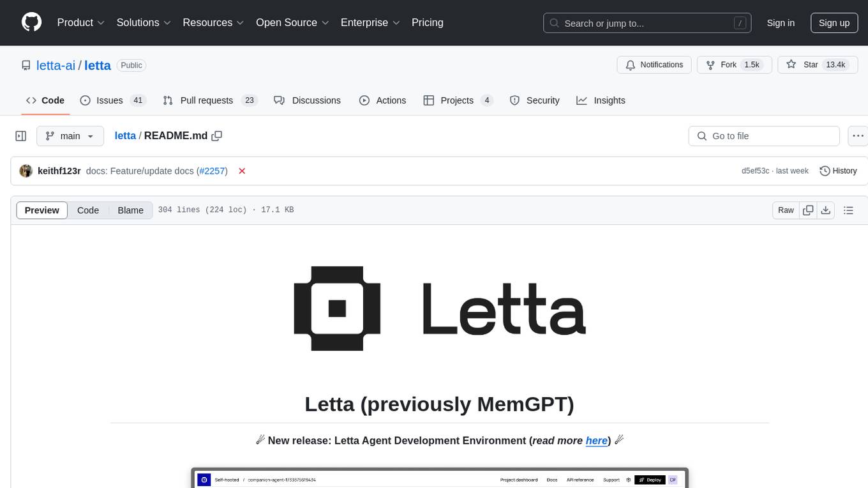The image size is (868, 488).
Task: Switch to the Pull requests tab
Action: pyautogui.click(x=209, y=100)
